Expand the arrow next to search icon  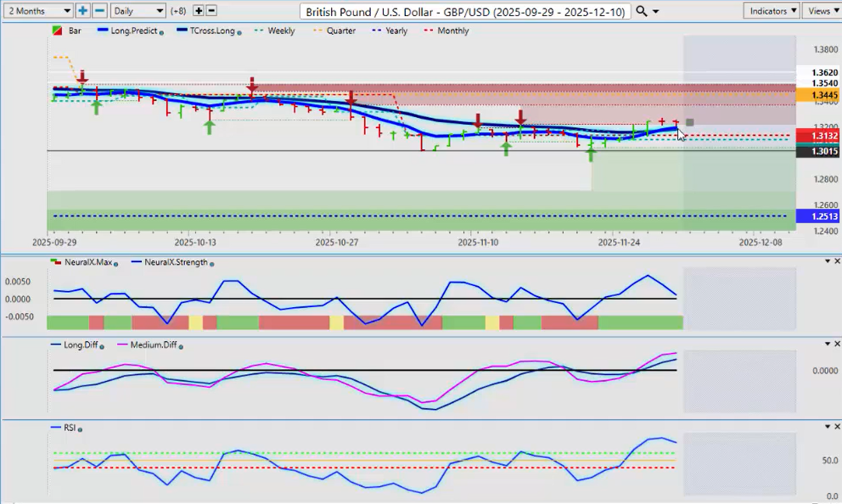tap(656, 12)
